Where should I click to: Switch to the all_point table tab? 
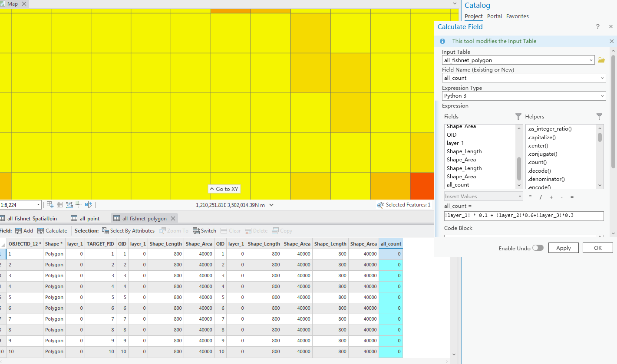click(x=85, y=218)
